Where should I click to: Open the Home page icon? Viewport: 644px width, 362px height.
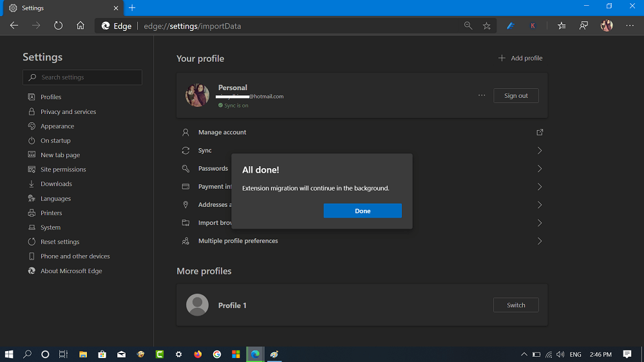click(x=80, y=26)
